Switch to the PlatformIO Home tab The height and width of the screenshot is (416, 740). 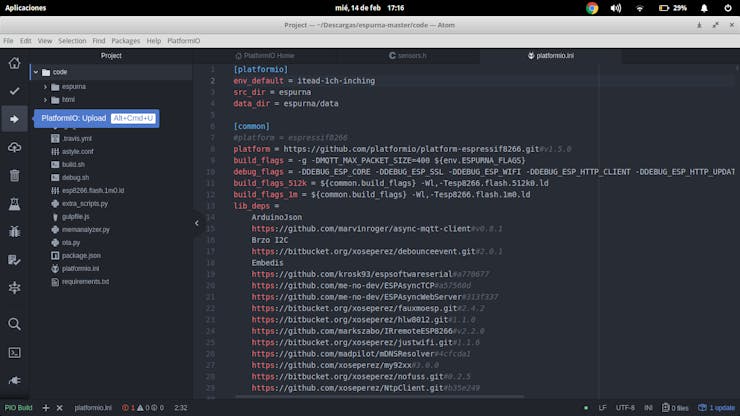264,56
